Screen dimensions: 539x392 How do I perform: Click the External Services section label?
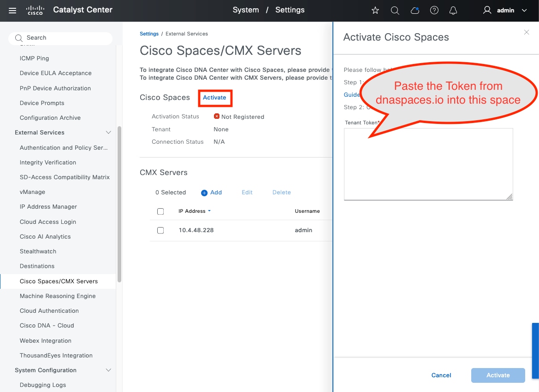[40, 133]
